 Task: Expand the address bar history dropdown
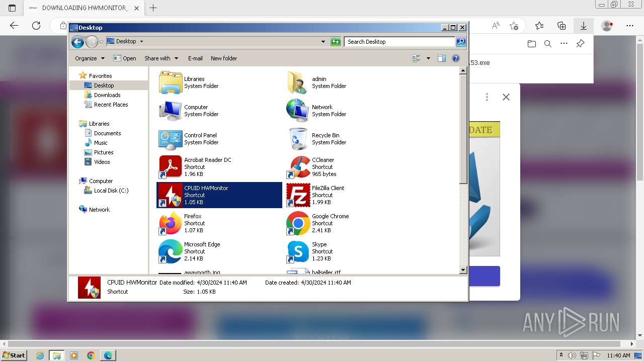[323, 42]
